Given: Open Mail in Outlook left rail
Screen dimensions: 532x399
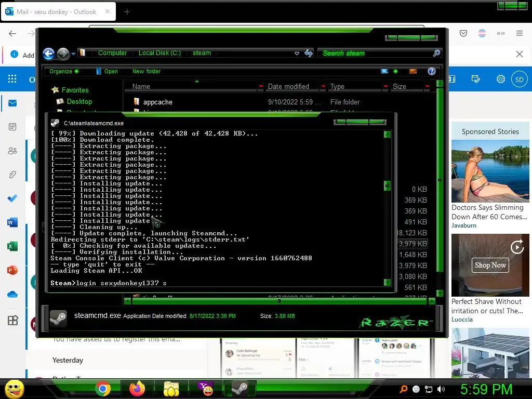Looking at the screenshot, I should point(12,103).
